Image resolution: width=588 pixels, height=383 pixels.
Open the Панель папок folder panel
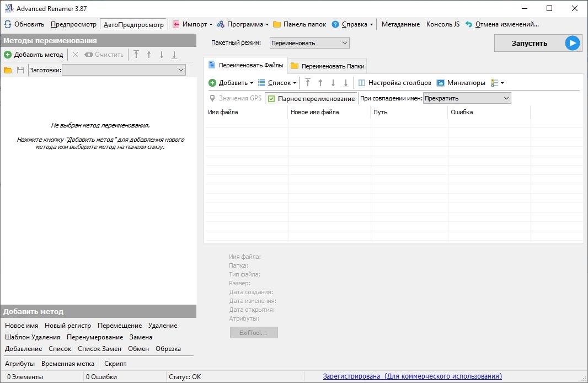pyautogui.click(x=300, y=24)
